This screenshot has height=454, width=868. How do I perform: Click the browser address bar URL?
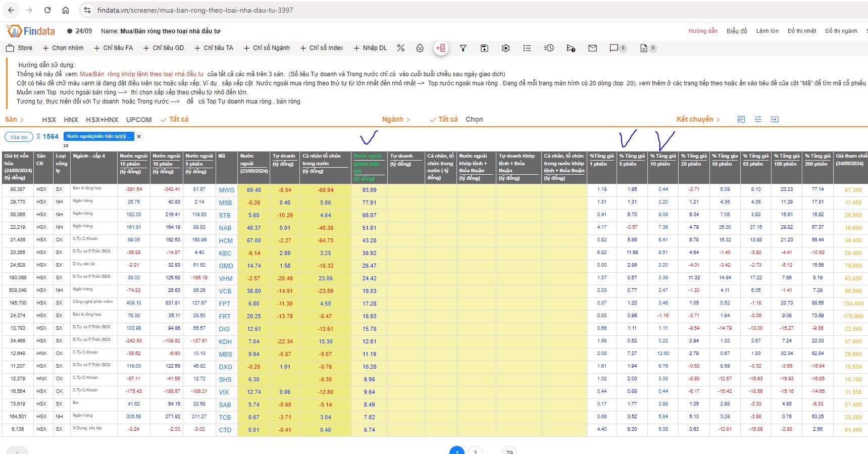click(x=195, y=10)
